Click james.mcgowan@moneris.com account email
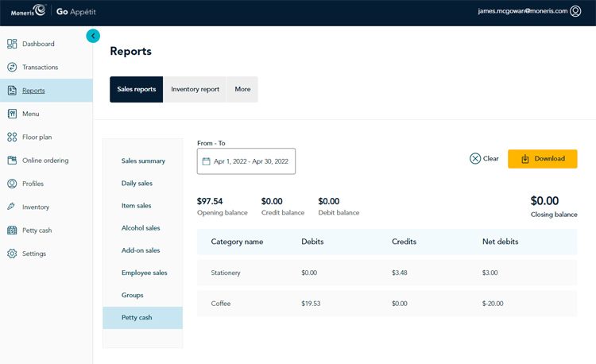This screenshot has height=364, width=596. [x=523, y=11]
